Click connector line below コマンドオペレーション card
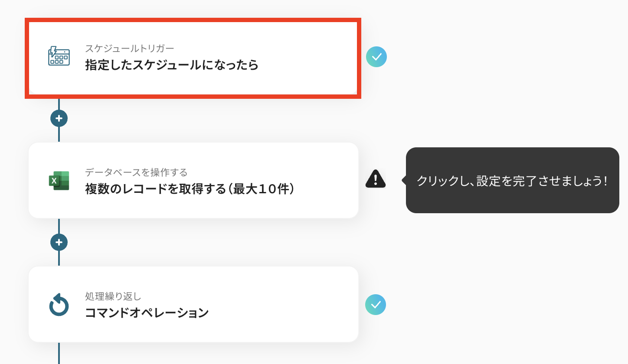 point(59,353)
